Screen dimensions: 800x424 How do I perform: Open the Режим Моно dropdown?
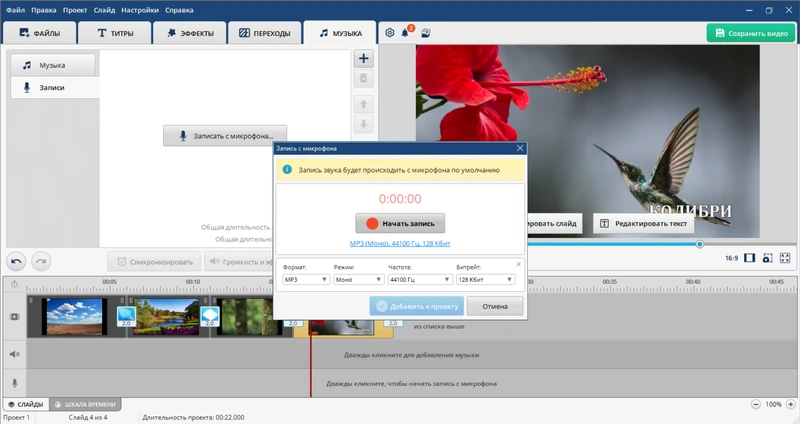pos(356,280)
